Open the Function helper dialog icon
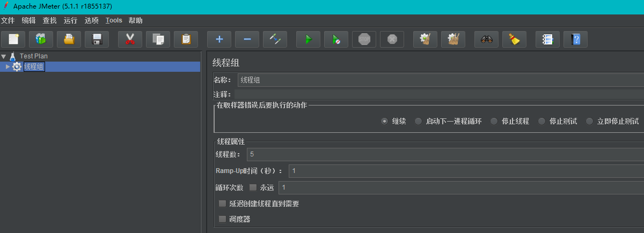Screen dimensions: 644x233 [x=547, y=39]
